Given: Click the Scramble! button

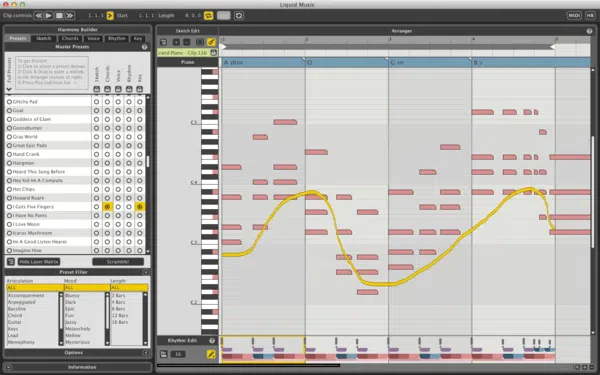Looking at the screenshot, I should click(x=118, y=262).
